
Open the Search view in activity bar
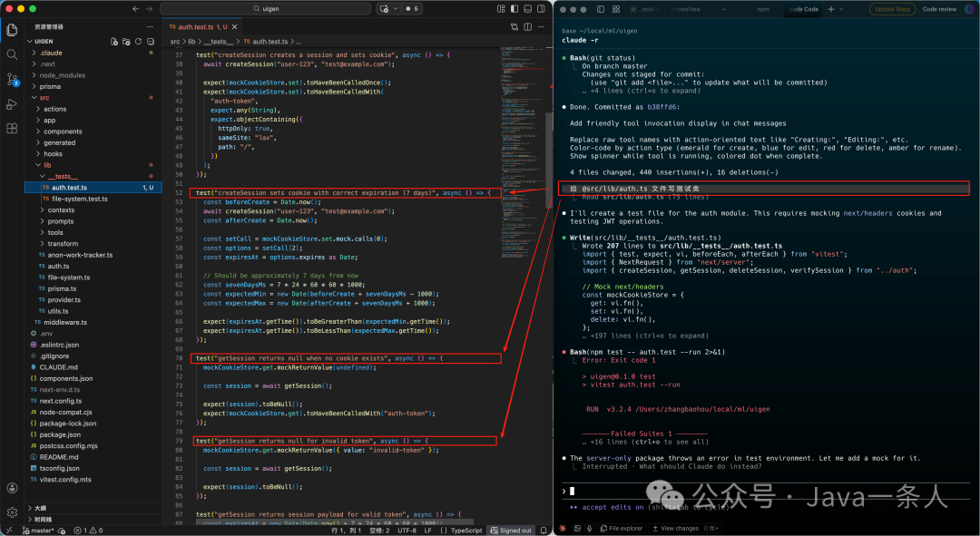[x=12, y=54]
